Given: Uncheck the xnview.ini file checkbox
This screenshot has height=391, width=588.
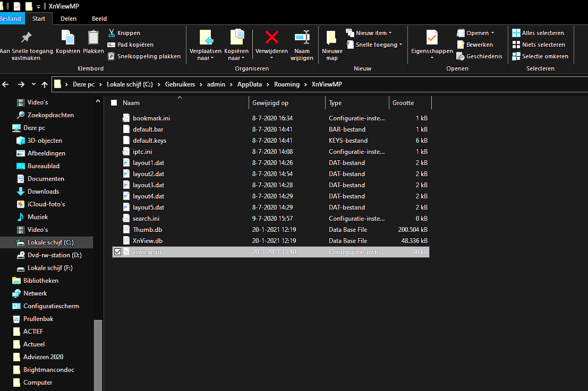Looking at the screenshot, I should (117, 252).
